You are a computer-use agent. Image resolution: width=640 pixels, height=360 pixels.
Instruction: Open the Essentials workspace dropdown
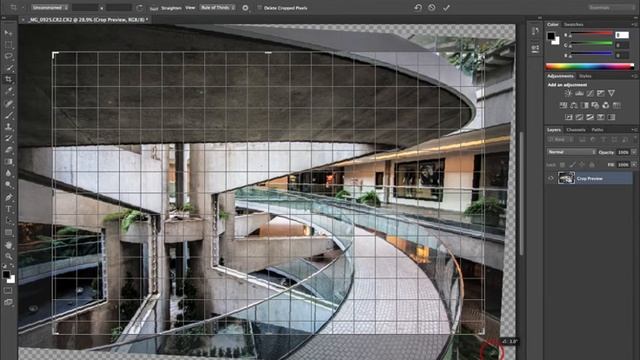(x=611, y=7)
